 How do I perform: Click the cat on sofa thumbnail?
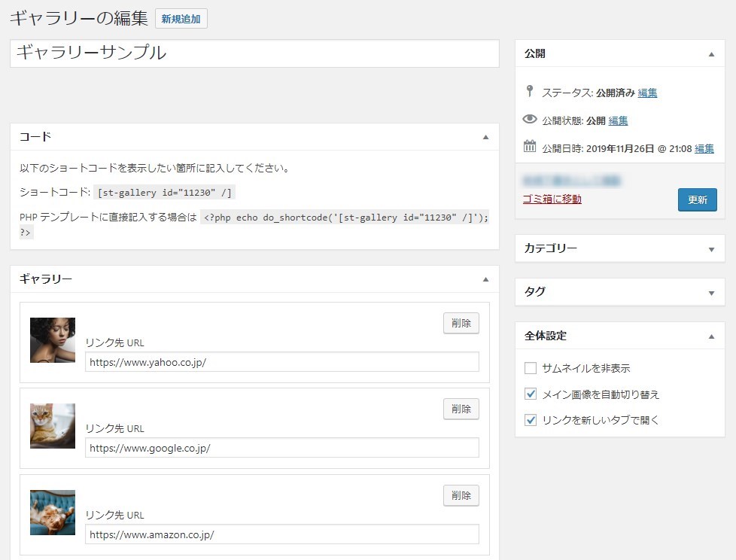[x=53, y=513]
